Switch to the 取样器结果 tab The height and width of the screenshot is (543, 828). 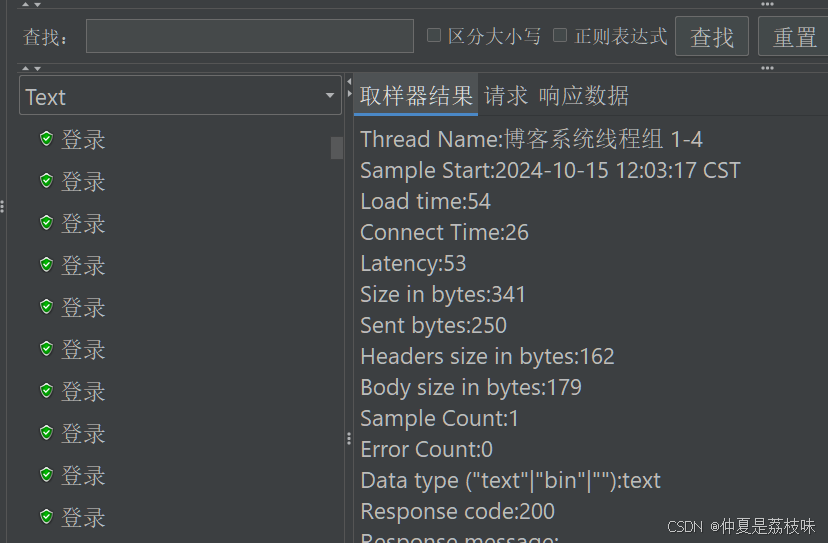coord(416,96)
